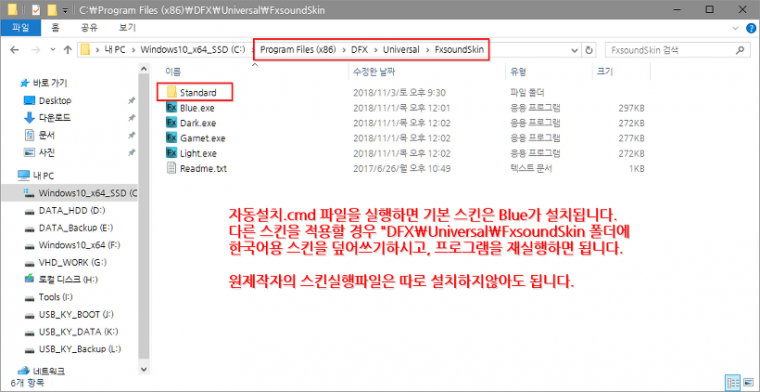Select 바로 가기 quick access in sidebar
The width and height of the screenshot is (760, 392).
pyautogui.click(x=49, y=83)
